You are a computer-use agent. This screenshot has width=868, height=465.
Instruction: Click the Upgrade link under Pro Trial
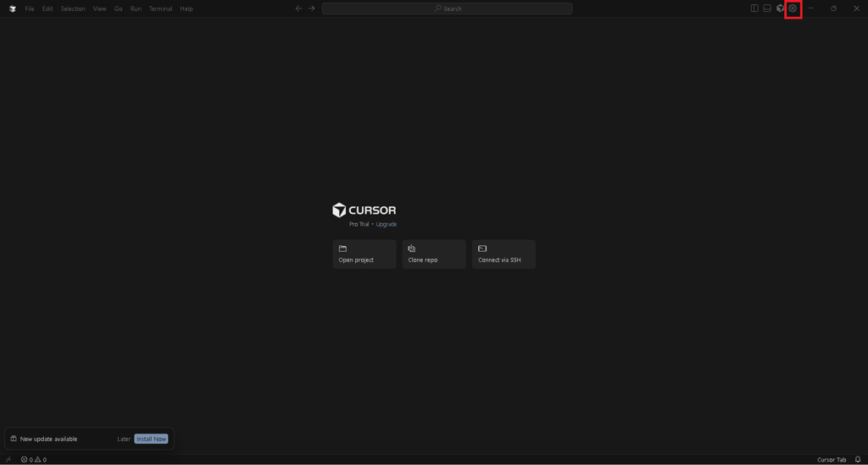pos(387,224)
